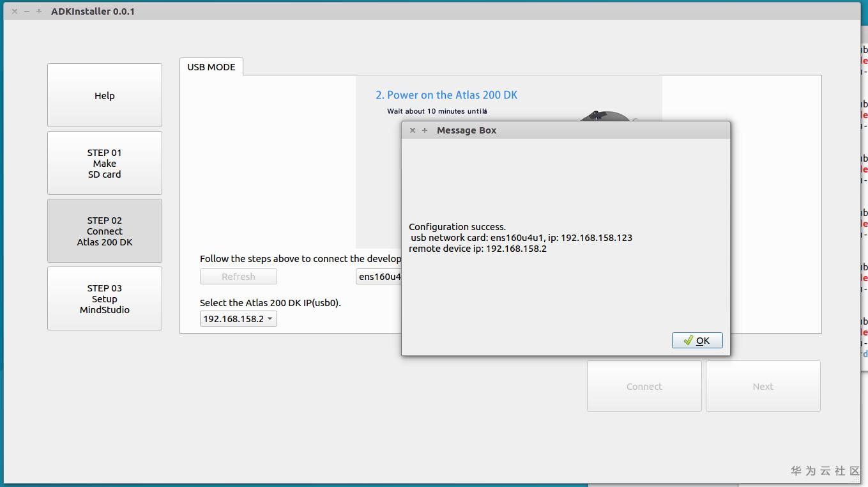This screenshot has height=487, width=868.
Task: Switch to the USB MODE tab
Action: (211, 67)
